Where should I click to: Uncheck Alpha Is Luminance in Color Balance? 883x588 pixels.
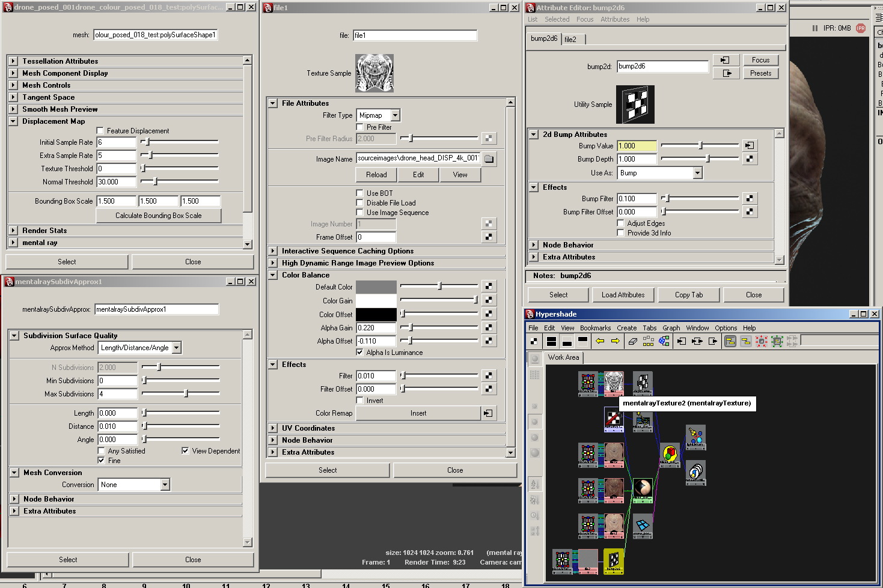pyautogui.click(x=359, y=353)
